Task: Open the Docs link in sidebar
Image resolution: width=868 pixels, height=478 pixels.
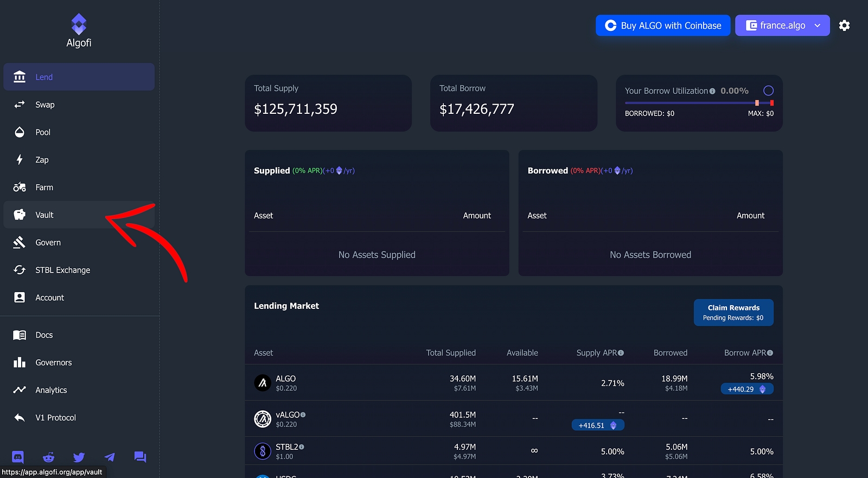Action: click(44, 335)
